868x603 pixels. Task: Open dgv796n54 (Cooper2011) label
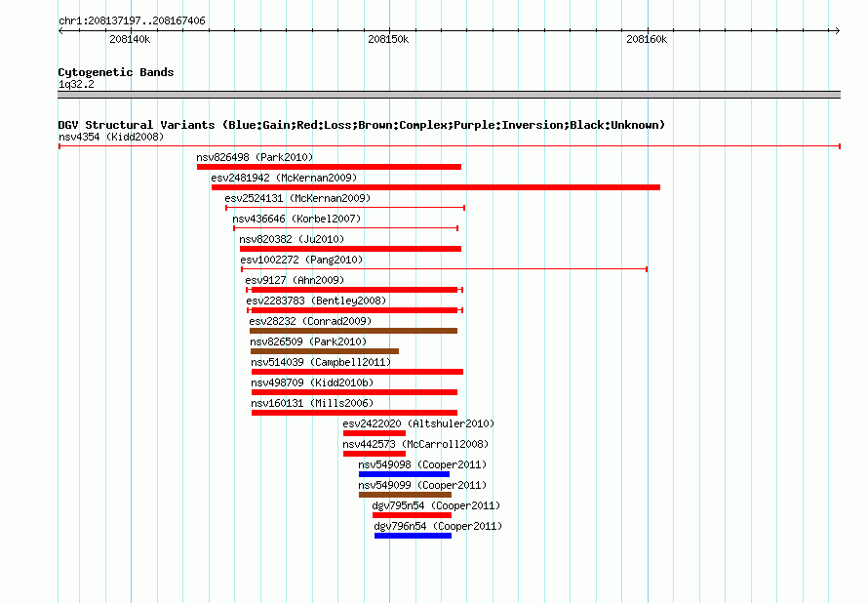pyautogui.click(x=438, y=526)
